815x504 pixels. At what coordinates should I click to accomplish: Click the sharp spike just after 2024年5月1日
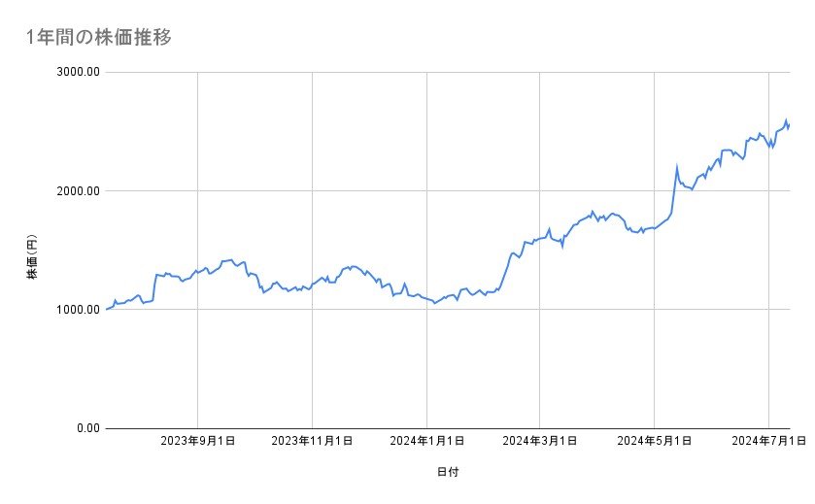tap(677, 167)
